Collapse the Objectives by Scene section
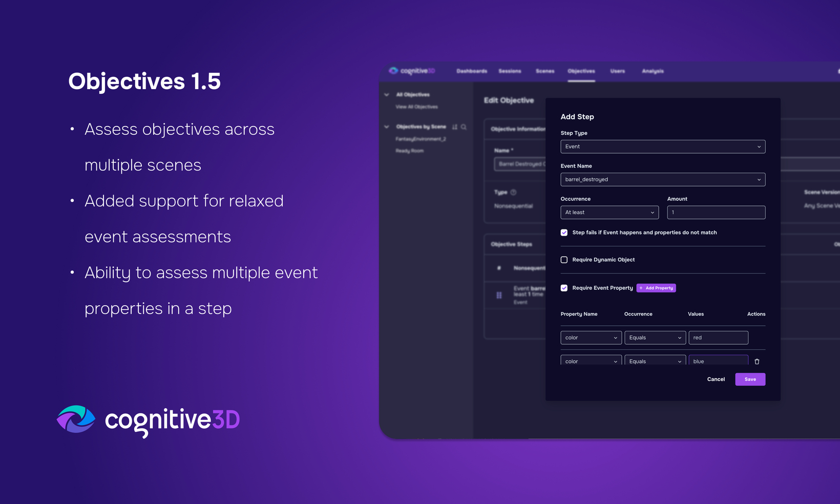 pyautogui.click(x=387, y=127)
